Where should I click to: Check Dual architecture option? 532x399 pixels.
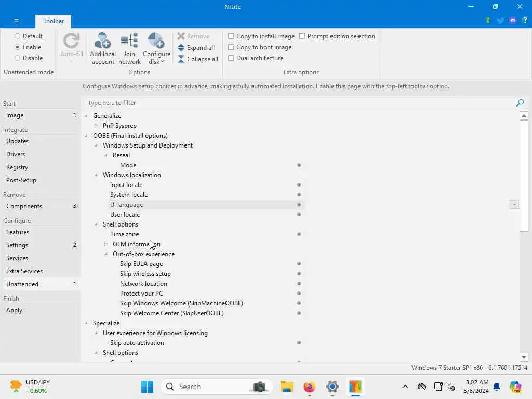[x=231, y=58]
